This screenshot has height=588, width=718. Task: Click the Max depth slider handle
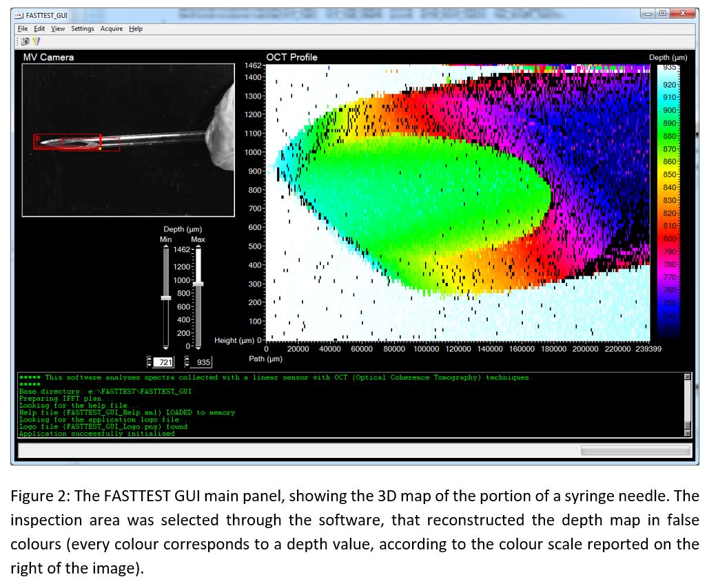tap(198, 283)
